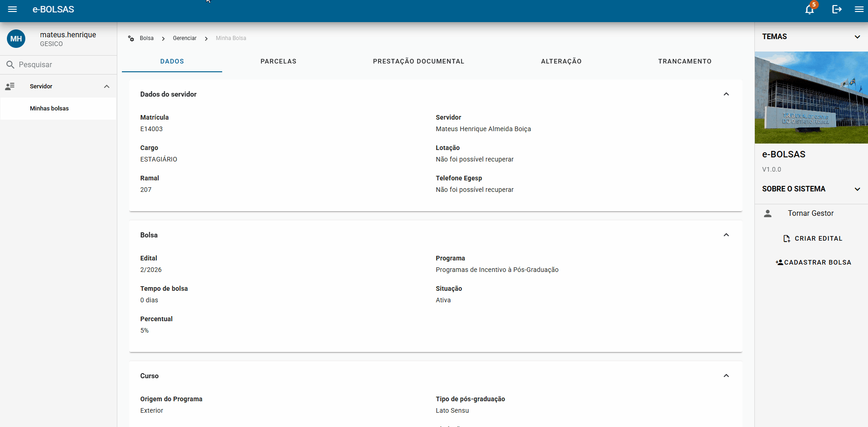Click the mateus.henrique username
This screenshot has height=427, width=868.
(68, 35)
